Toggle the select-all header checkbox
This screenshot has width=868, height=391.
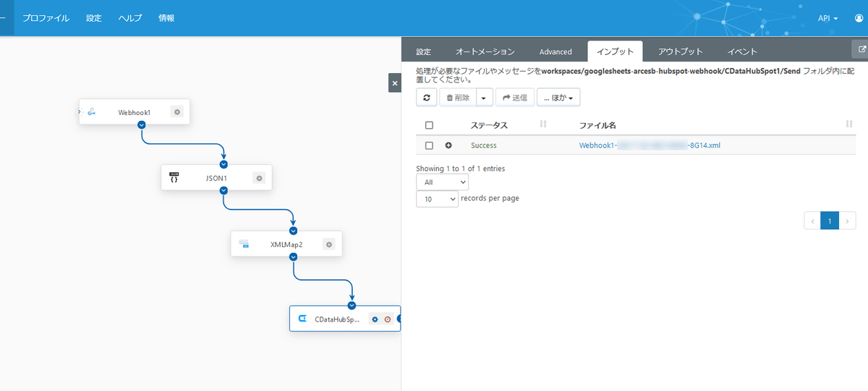point(429,125)
